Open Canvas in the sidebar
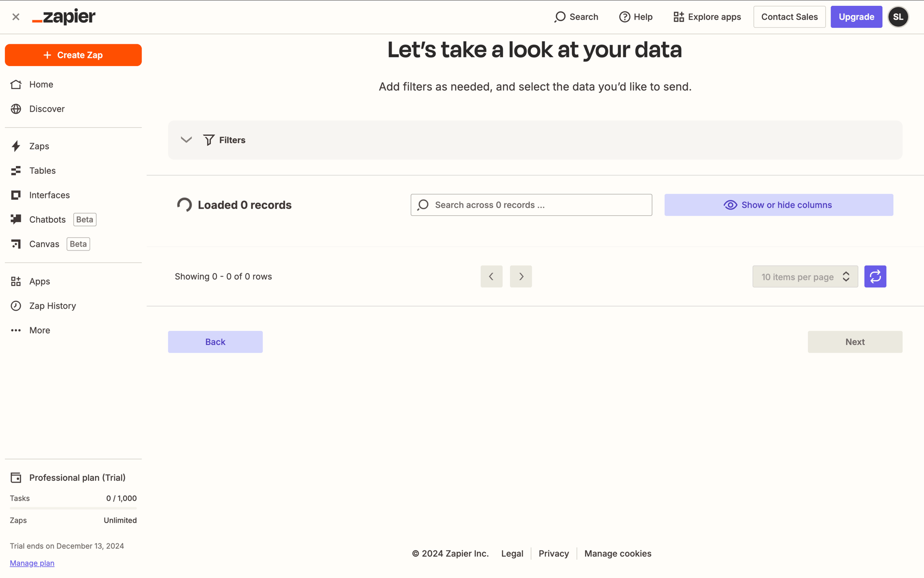Viewport: 924px width, 578px height. pos(73,244)
